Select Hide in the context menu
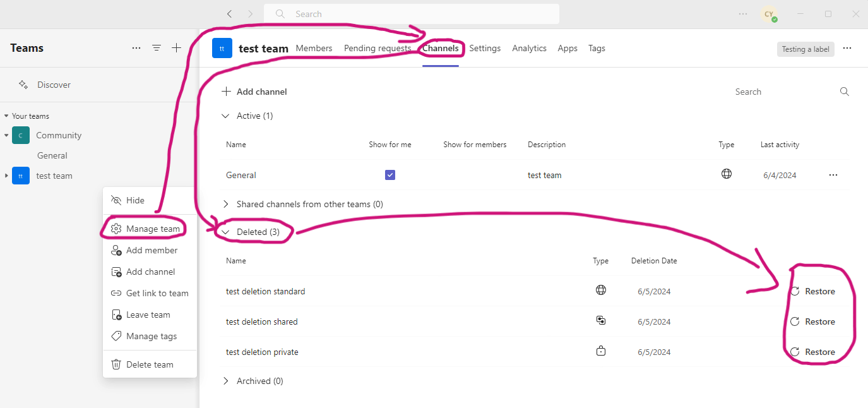The height and width of the screenshot is (408, 868). [150, 200]
